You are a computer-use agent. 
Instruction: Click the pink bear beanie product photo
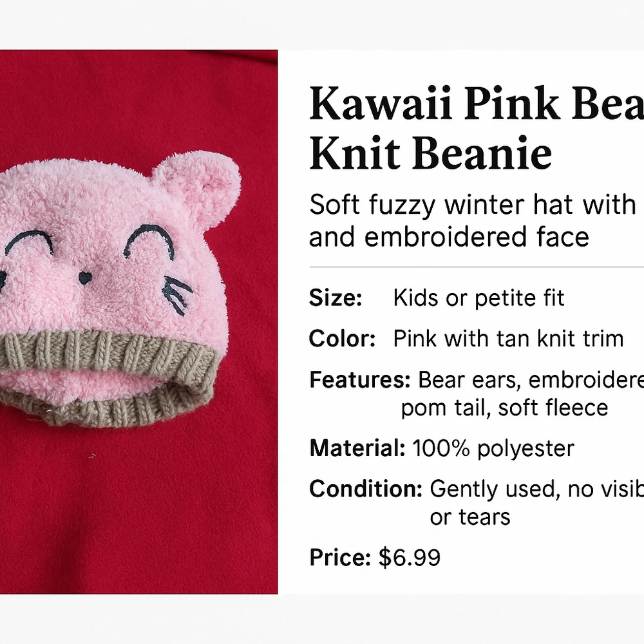coord(139,321)
